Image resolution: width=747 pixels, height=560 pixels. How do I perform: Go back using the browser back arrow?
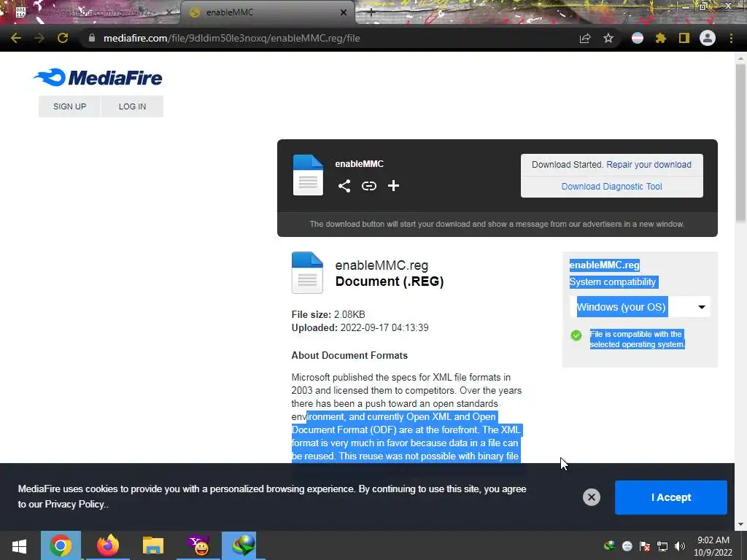[16, 38]
